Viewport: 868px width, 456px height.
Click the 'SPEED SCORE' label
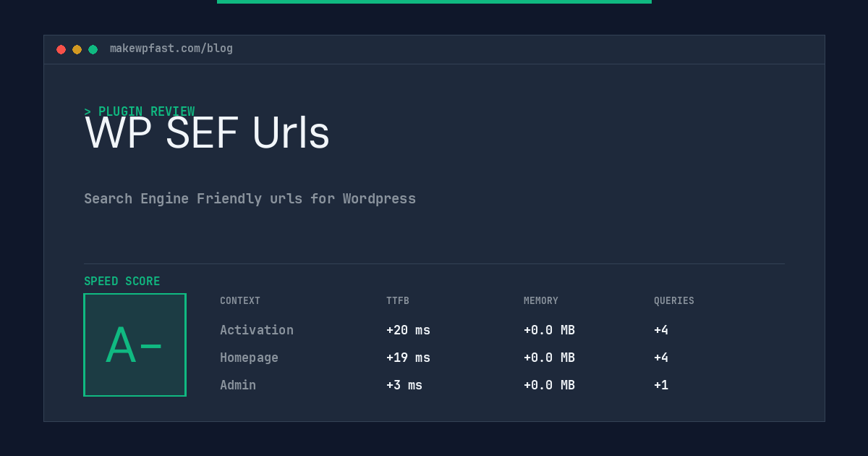coord(122,281)
